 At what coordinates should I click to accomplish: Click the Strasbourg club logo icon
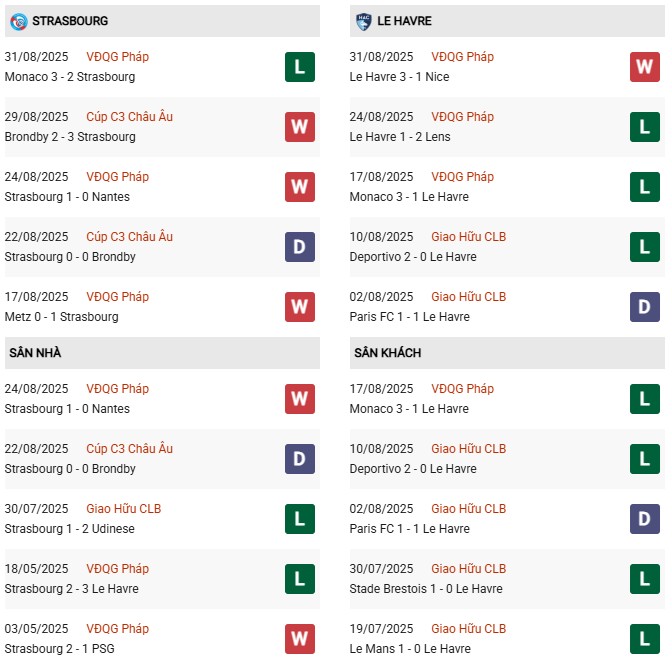pos(17,20)
